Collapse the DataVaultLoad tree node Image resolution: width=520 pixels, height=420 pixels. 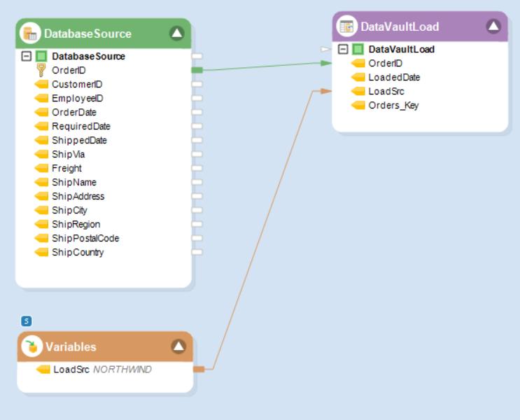click(343, 50)
